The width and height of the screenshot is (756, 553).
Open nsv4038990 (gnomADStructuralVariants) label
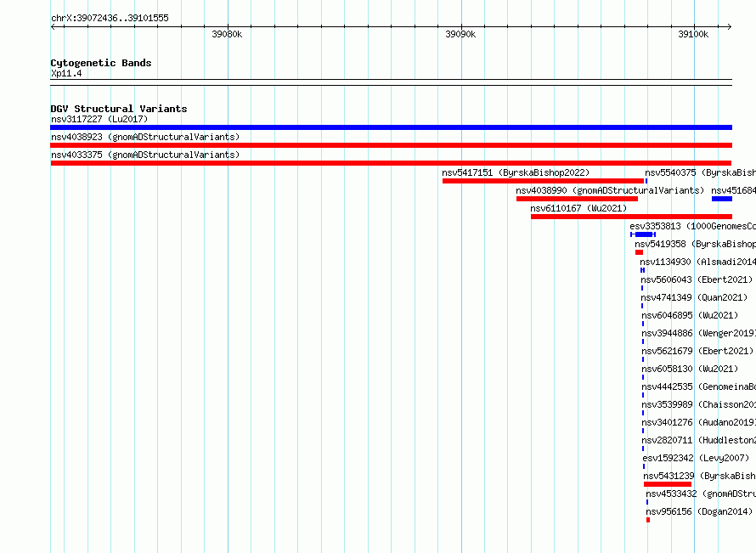click(609, 190)
